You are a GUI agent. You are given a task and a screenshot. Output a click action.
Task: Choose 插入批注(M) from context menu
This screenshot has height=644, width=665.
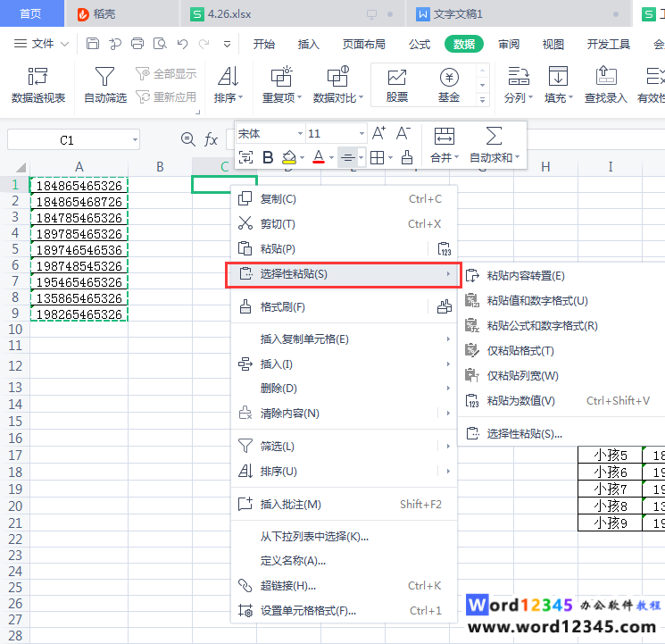click(x=344, y=504)
